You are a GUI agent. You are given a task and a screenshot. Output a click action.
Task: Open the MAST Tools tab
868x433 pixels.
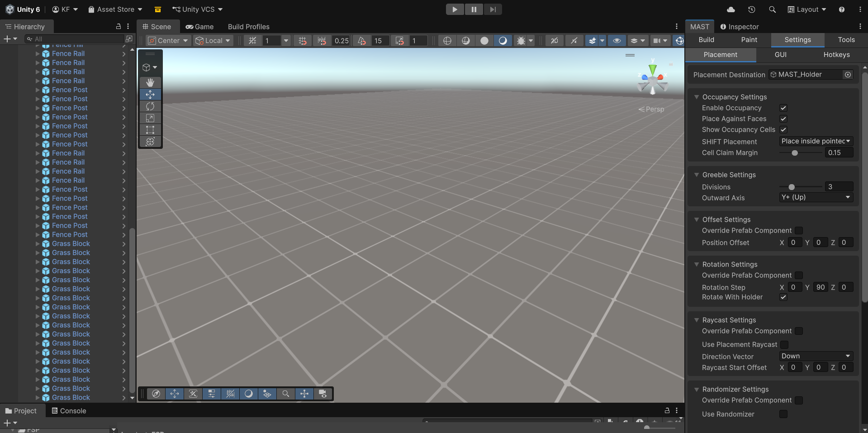[x=846, y=40]
